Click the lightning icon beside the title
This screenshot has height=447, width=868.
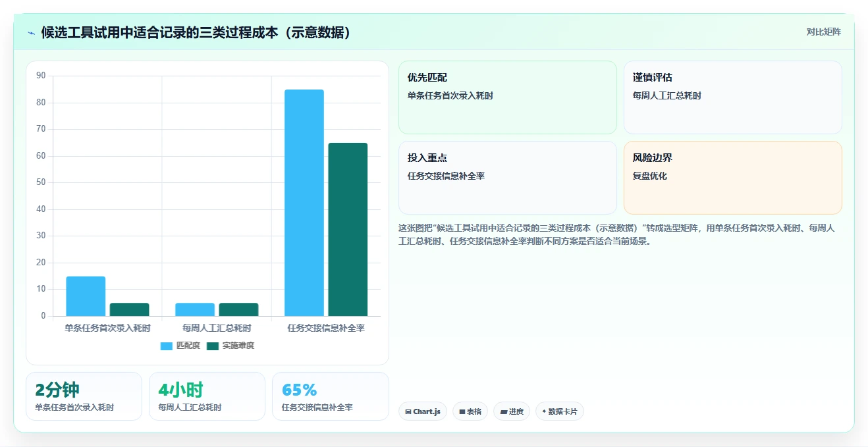31,32
